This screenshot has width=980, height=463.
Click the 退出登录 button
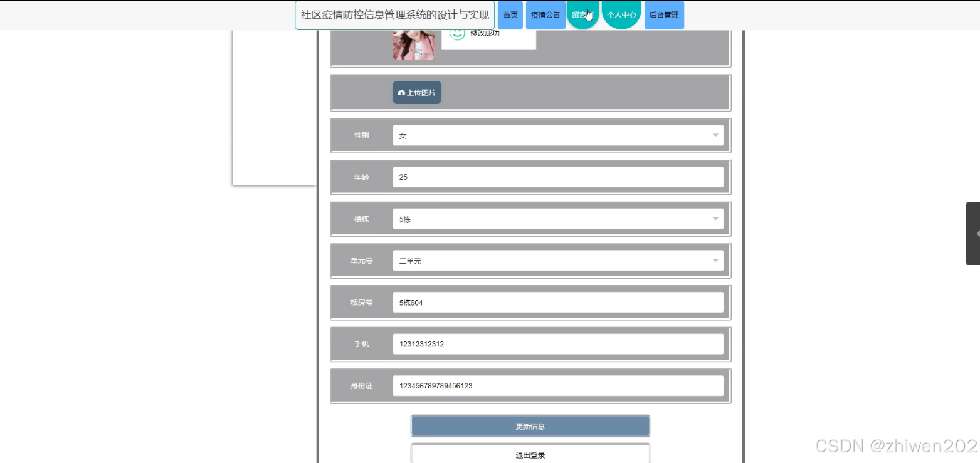point(530,455)
